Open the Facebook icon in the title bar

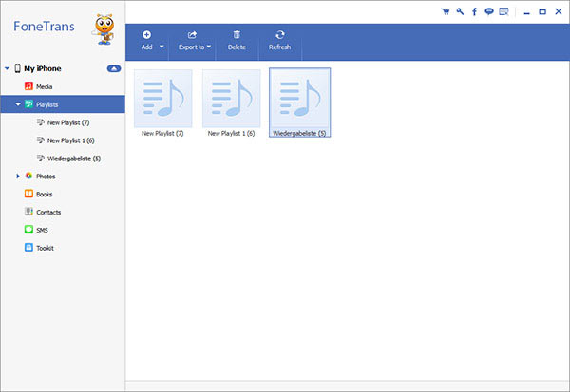click(x=474, y=11)
